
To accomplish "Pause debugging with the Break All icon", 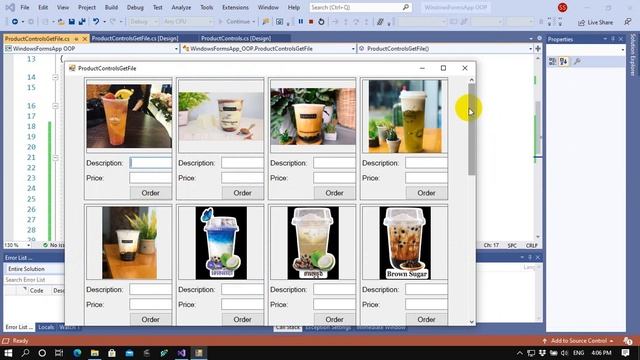I will point(301,22).
